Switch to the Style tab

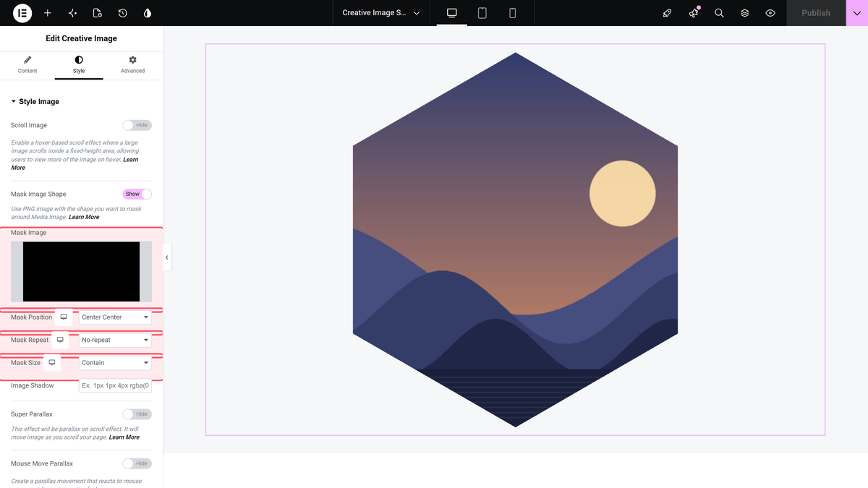(x=79, y=64)
